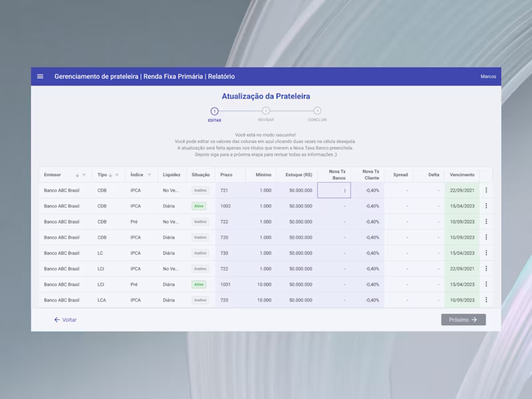The image size is (532, 399).
Task: Click the three-dot menu of the Prazo 1001 row
Action: click(x=486, y=285)
